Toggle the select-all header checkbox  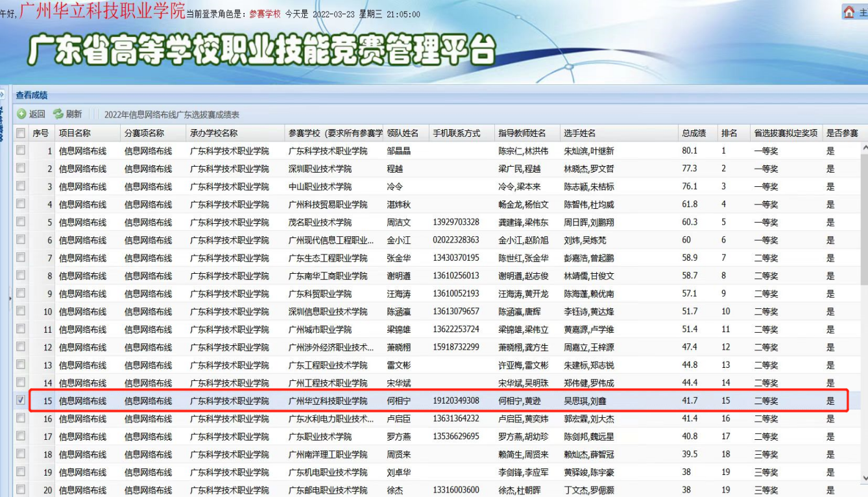(x=21, y=133)
